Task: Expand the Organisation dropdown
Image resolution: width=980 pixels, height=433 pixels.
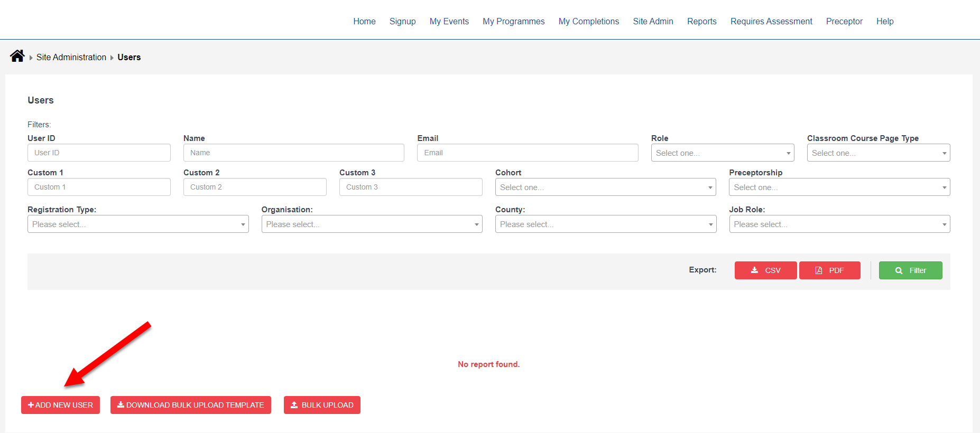Action: click(x=372, y=224)
